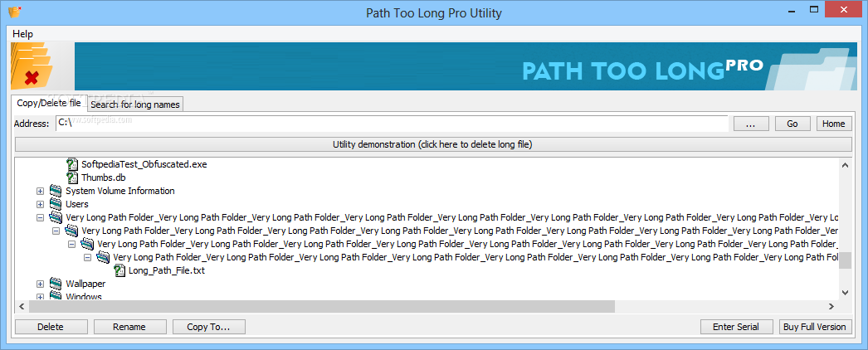Image resolution: width=868 pixels, height=350 pixels.
Task: Select the Users folder label
Action: point(77,204)
